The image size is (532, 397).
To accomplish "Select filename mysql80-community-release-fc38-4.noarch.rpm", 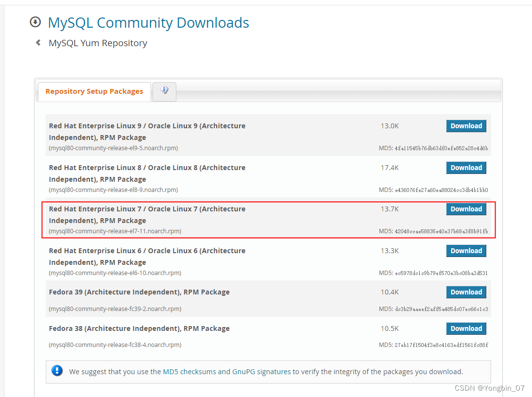I will pos(115,345).
